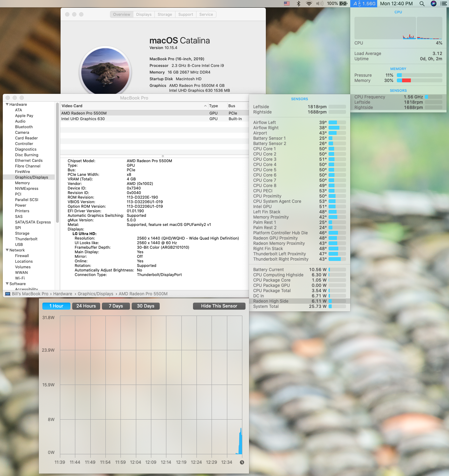
Task: Click the DC In power sensor row
Action: (x=299, y=296)
